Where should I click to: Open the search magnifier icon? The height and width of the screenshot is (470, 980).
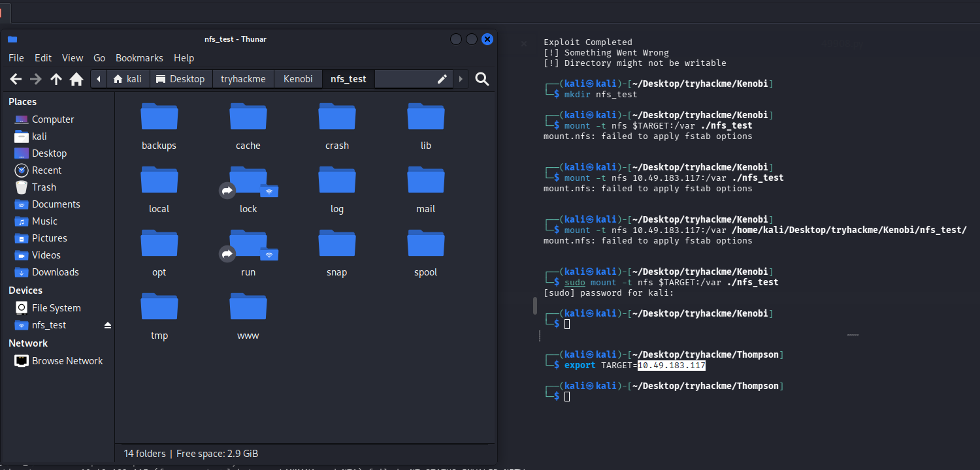(x=482, y=79)
